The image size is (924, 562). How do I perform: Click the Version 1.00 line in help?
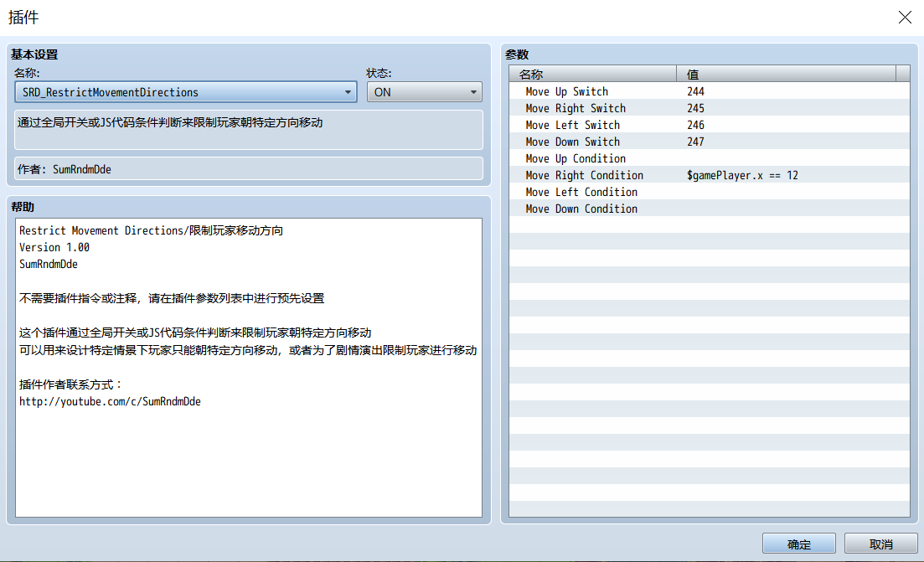(54, 247)
